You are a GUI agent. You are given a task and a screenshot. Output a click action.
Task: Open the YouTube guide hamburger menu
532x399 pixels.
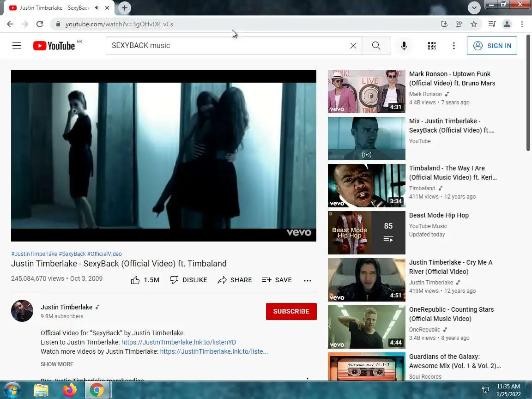17,45
